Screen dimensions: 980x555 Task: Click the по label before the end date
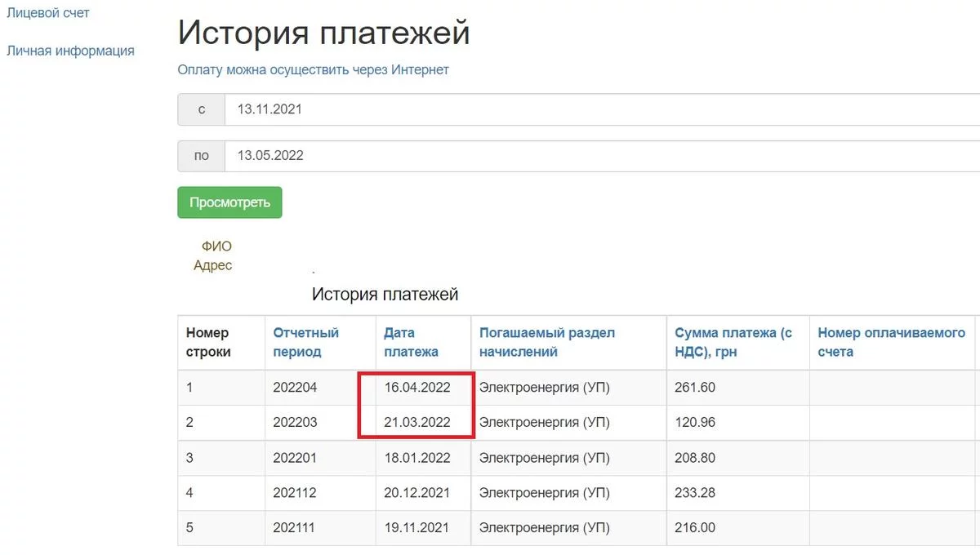tap(202, 156)
